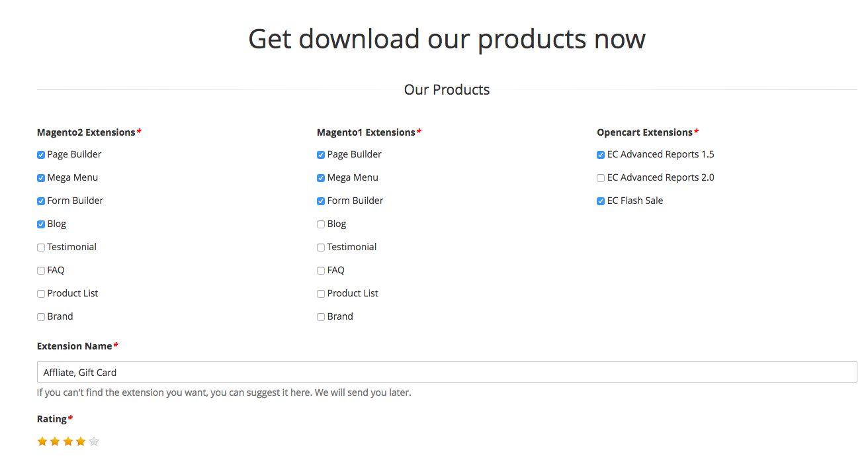
Task: Check the Magento1 Brand checkbox
Action: pyautogui.click(x=321, y=317)
